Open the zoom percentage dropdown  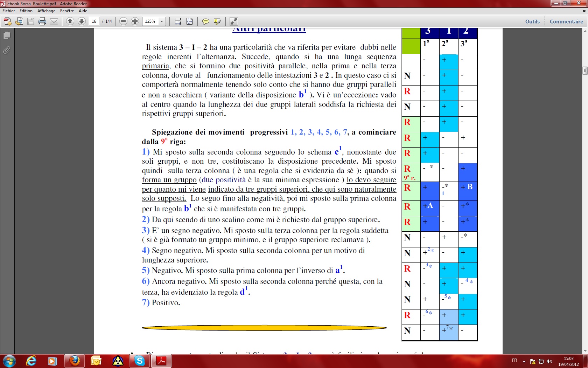[162, 21]
